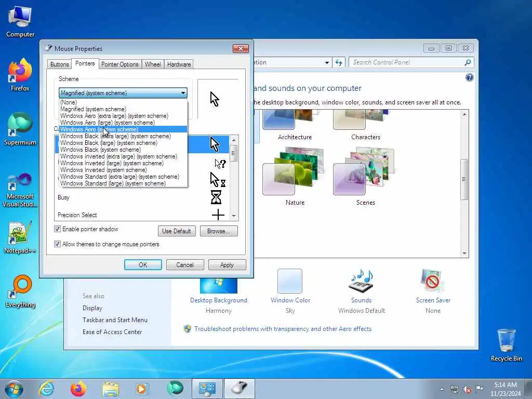This screenshot has width=532, height=399.
Task: Choose Windows Black (system scheme) option
Action: pos(123,150)
